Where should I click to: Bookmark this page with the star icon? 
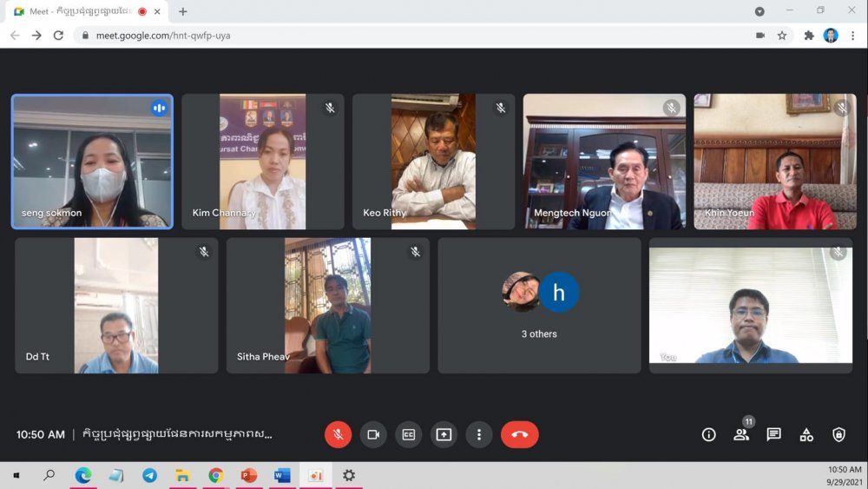click(782, 36)
